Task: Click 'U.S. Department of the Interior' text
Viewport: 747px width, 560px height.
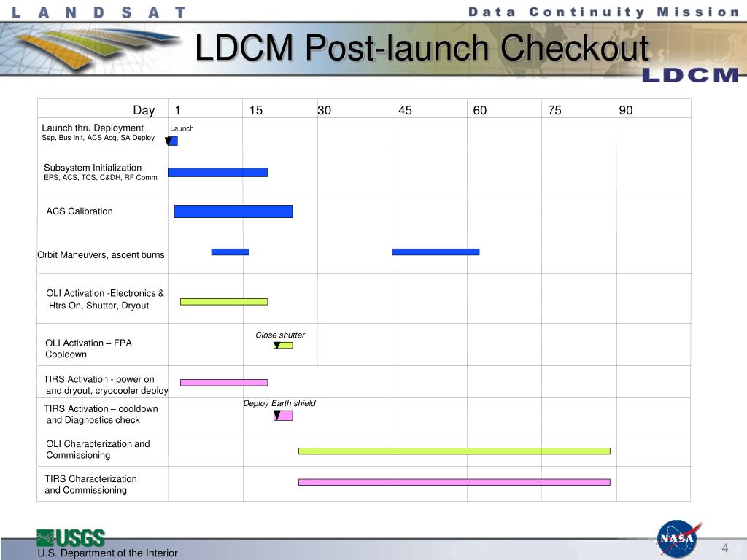Action: tap(108, 553)
